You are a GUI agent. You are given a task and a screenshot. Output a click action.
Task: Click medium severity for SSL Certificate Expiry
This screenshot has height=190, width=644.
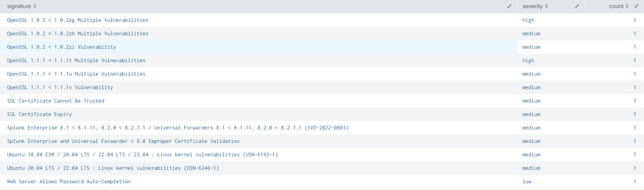tap(531, 114)
